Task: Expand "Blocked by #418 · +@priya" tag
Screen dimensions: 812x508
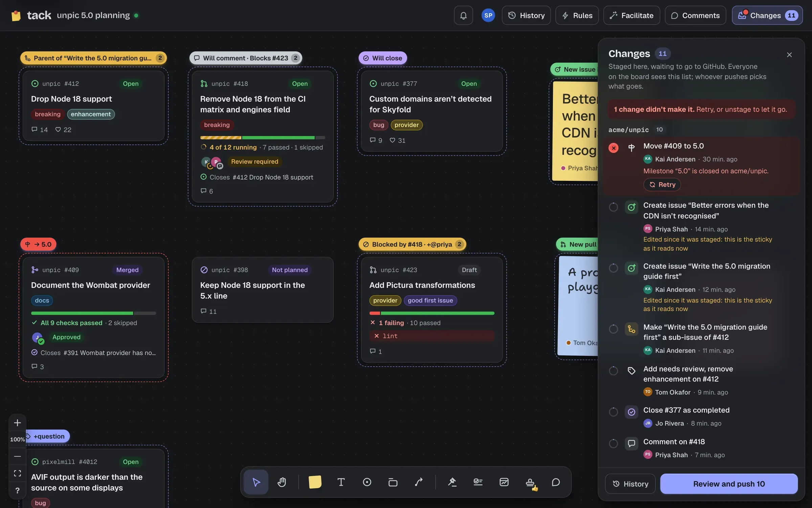Action: point(412,244)
